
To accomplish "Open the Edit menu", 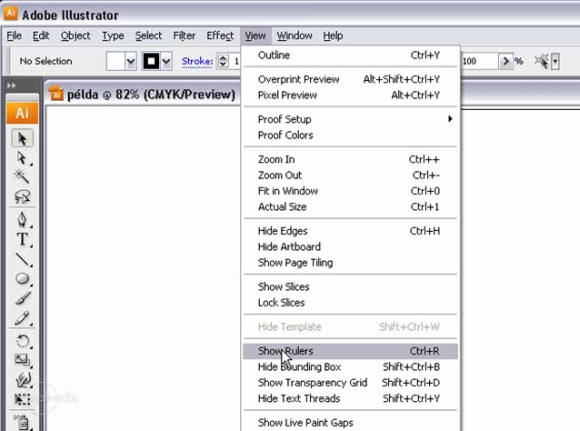I will tap(41, 36).
